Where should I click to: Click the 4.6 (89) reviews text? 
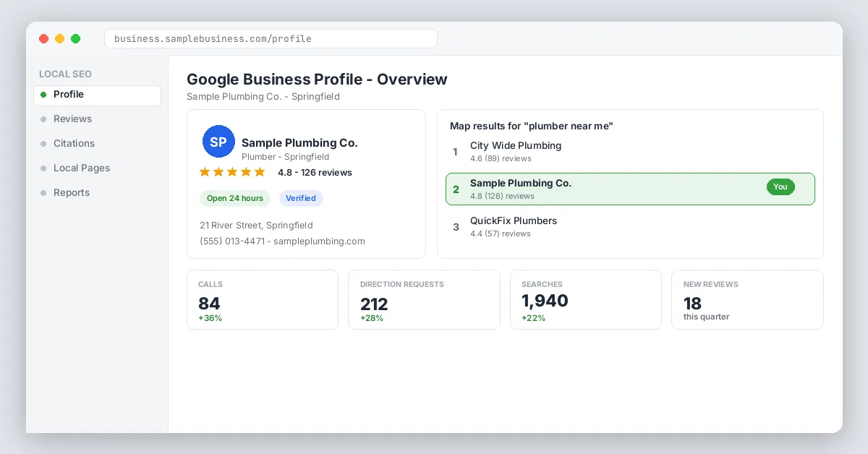[x=501, y=158]
